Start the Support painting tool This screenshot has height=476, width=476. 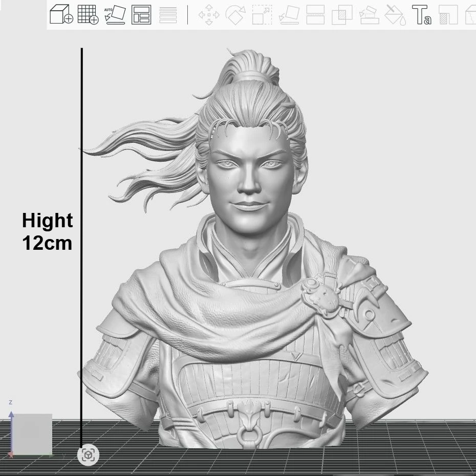369,14
